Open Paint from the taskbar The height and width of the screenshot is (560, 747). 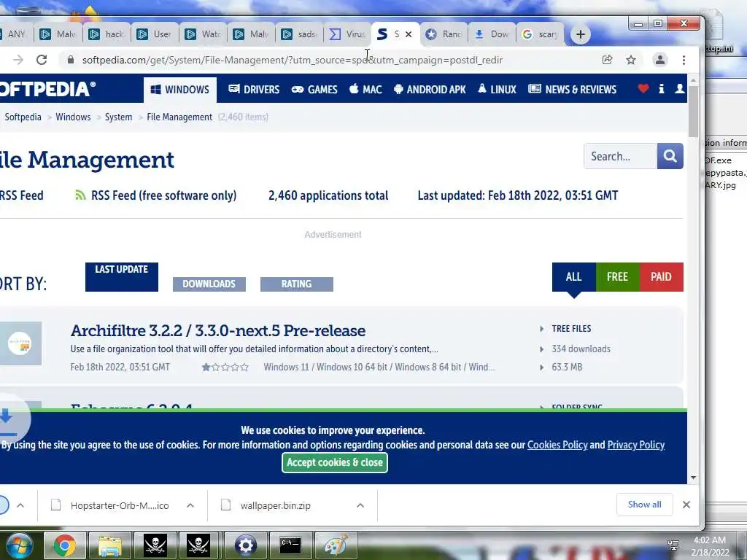click(336, 545)
